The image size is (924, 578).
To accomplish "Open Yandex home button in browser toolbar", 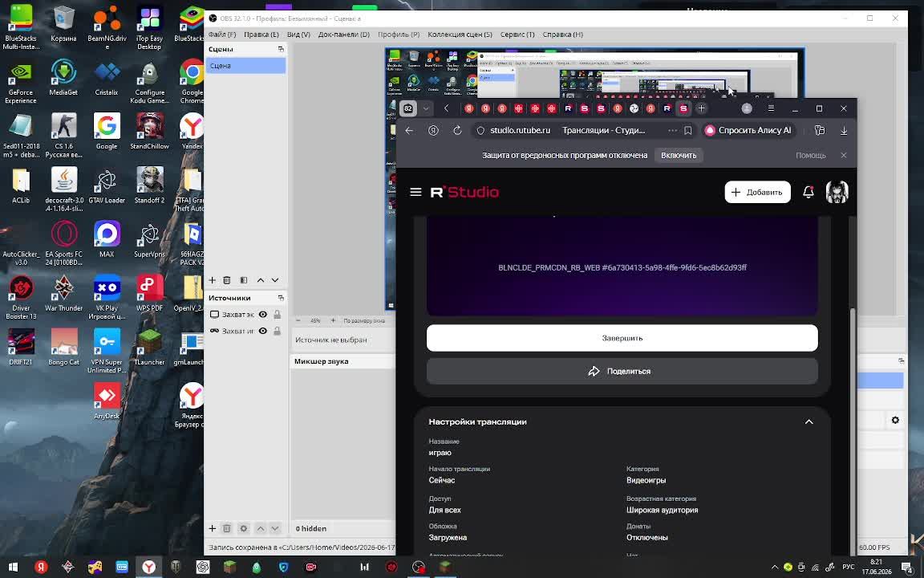I will click(x=434, y=130).
